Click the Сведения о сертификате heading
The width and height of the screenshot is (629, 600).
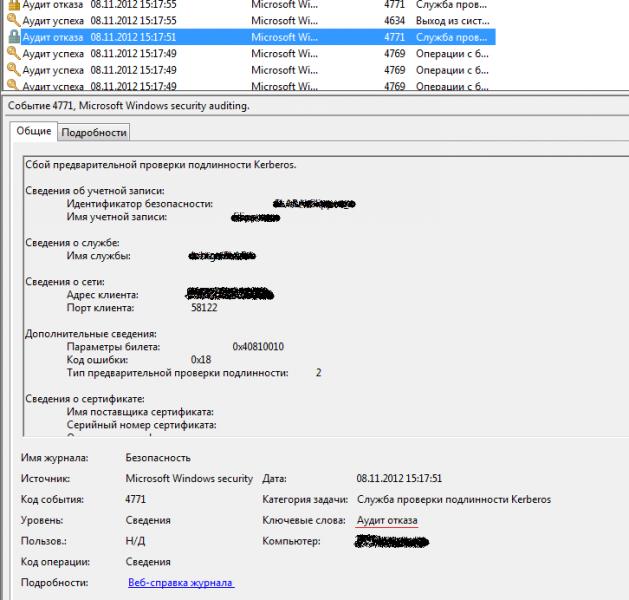point(85,399)
